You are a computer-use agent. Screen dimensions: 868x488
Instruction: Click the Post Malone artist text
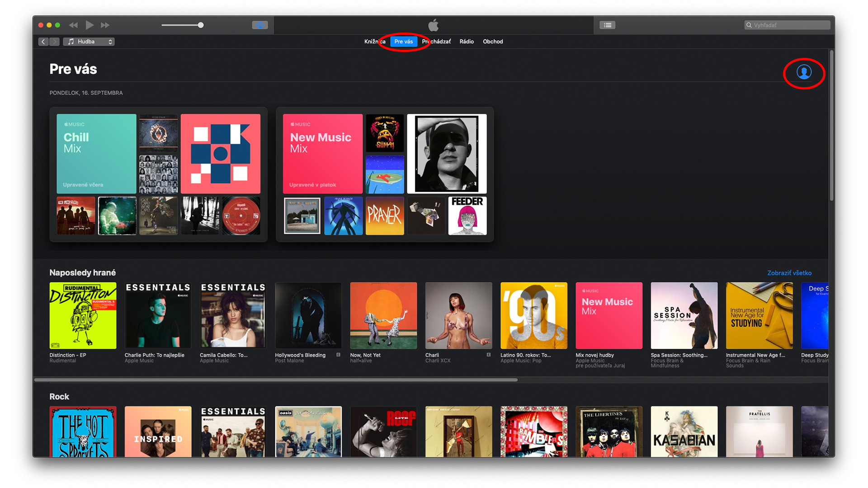pos(289,361)
